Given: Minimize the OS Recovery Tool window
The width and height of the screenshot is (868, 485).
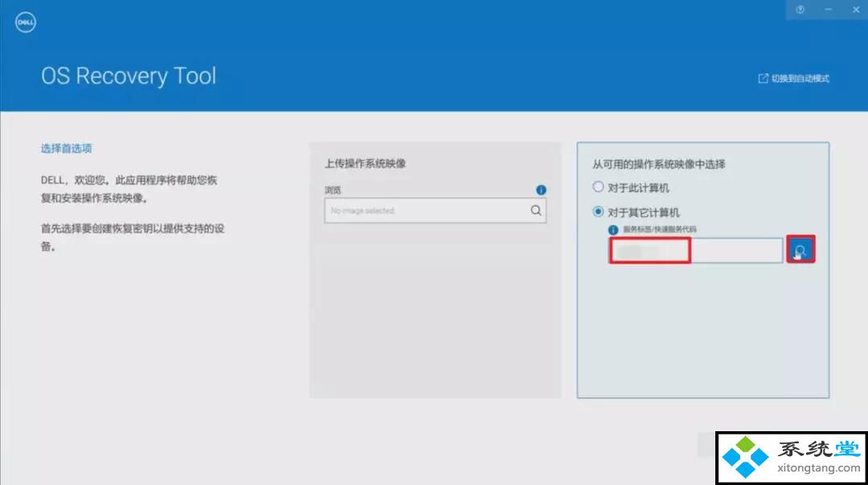Looking at the screenshot, I should point(828,10).
